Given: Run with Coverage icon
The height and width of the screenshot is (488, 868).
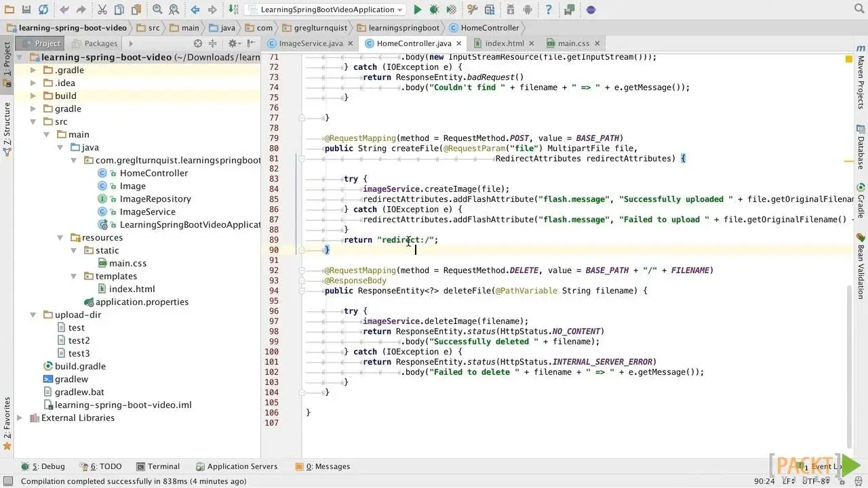Looking at the screenshot, I should click(x=451, y=9).
